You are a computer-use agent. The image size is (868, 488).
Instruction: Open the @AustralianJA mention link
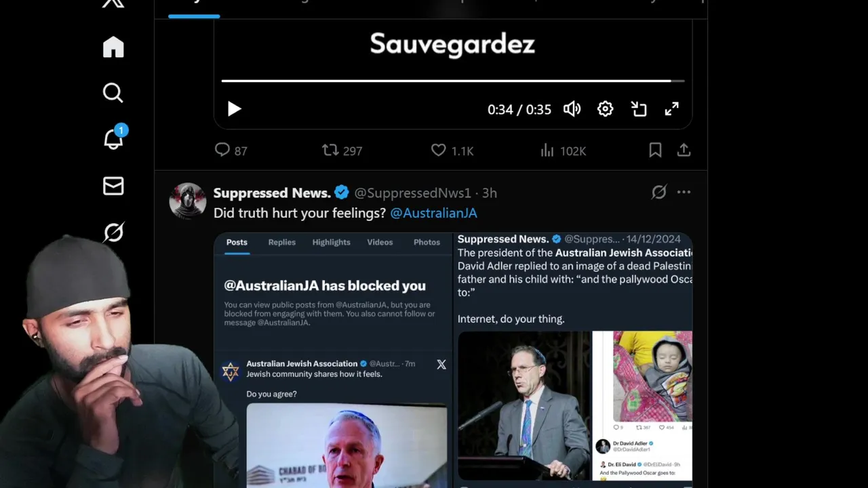[x=433, y=213]
